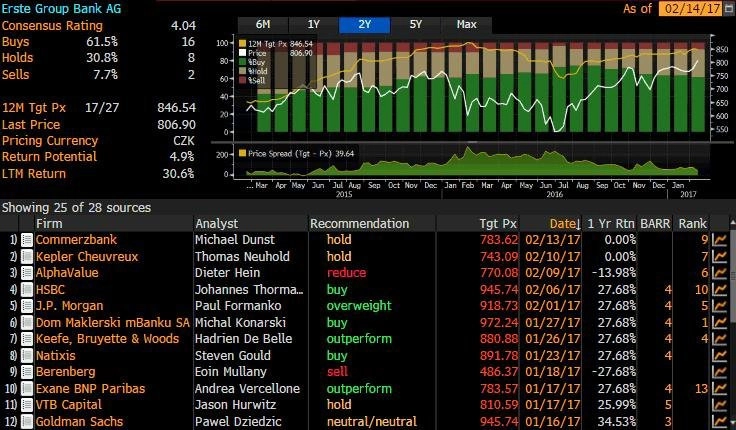Switch chart to 6M range
This screenshot has width=736, height=430.
263,25
